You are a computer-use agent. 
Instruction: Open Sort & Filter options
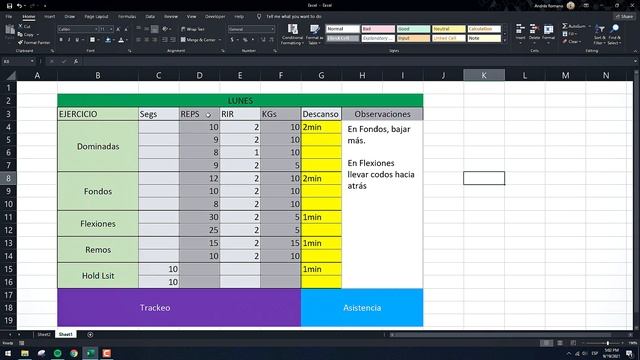tap(600, 34)
